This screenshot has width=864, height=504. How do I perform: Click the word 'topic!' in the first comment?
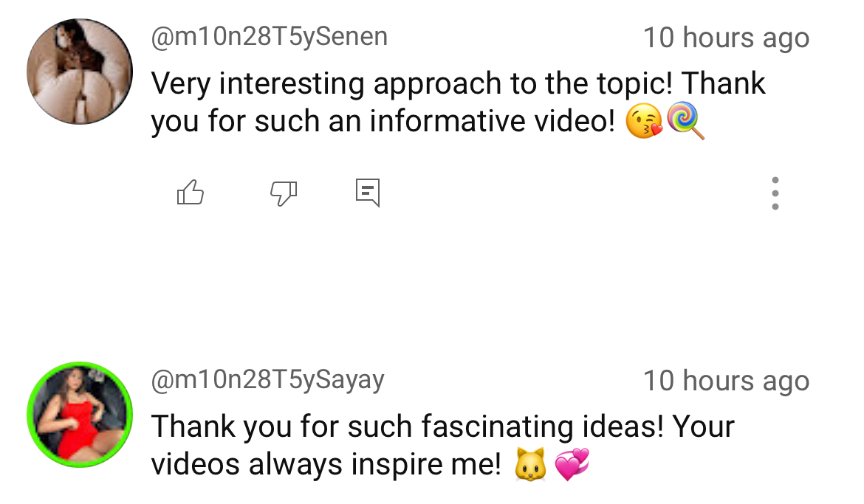[634, 83]
